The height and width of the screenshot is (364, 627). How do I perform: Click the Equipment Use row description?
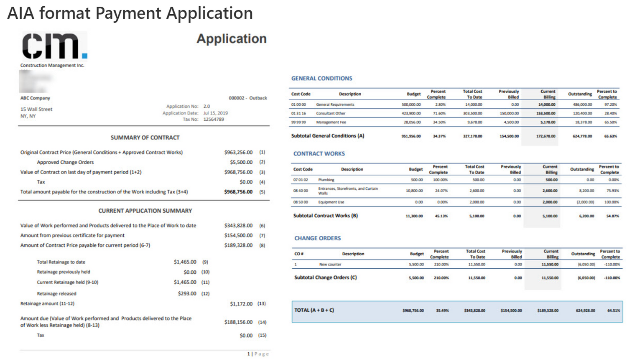(331, 202)
